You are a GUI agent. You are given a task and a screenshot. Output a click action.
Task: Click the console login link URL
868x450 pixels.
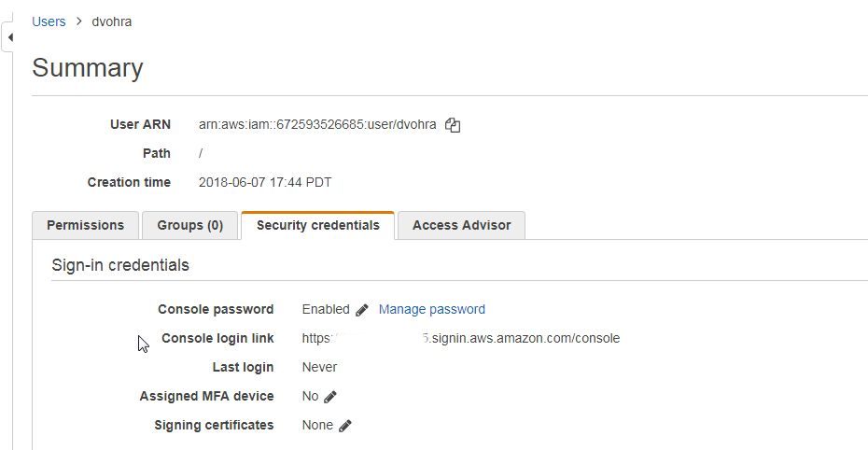click(x=460, y=338)
